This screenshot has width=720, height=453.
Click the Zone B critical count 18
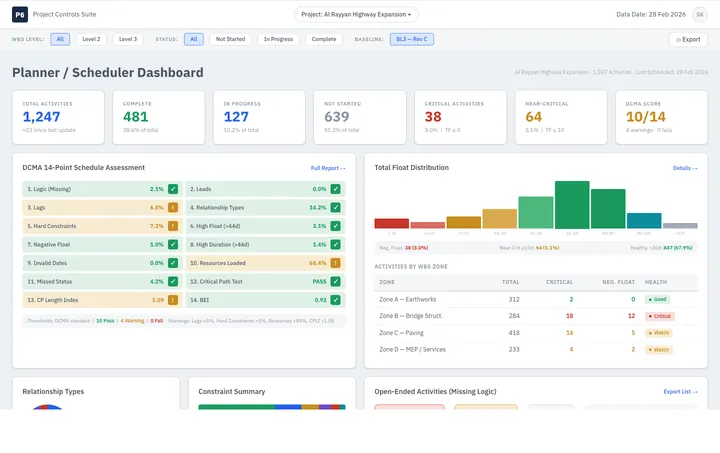[569, 316]
